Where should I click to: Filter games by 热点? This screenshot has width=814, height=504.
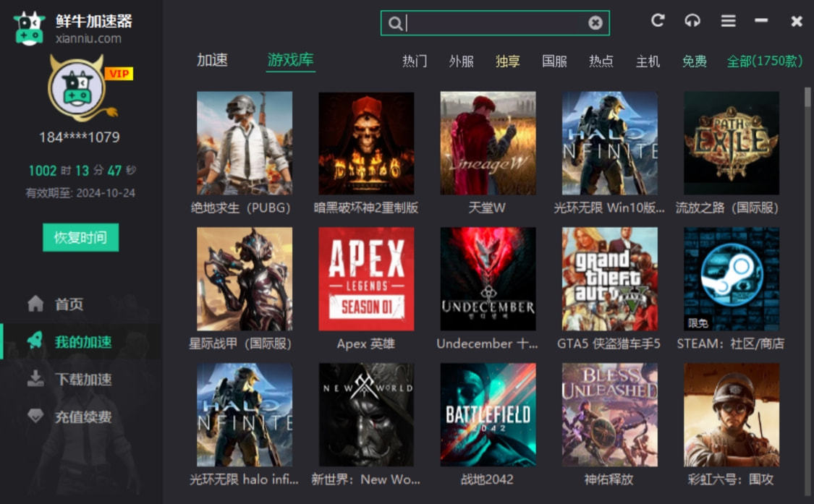601,61
